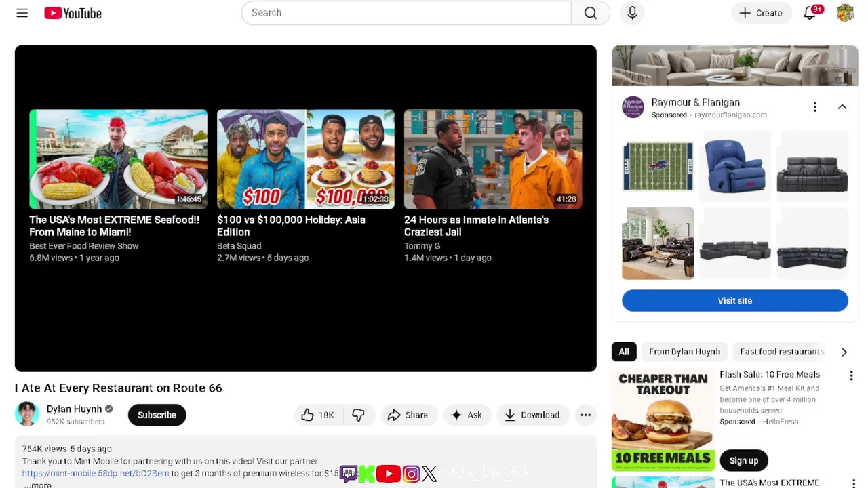
Task: Click the Visit site button
Action: [735, 300]
